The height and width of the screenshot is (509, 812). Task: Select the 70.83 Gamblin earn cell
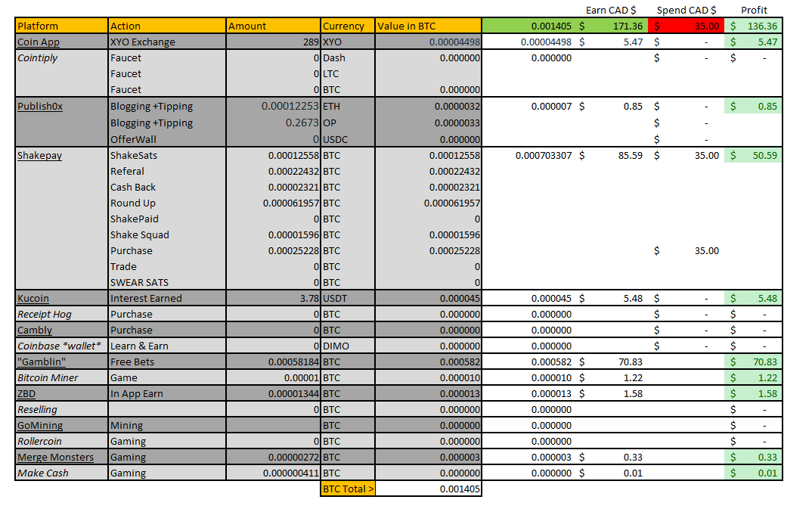click(611, 362)
